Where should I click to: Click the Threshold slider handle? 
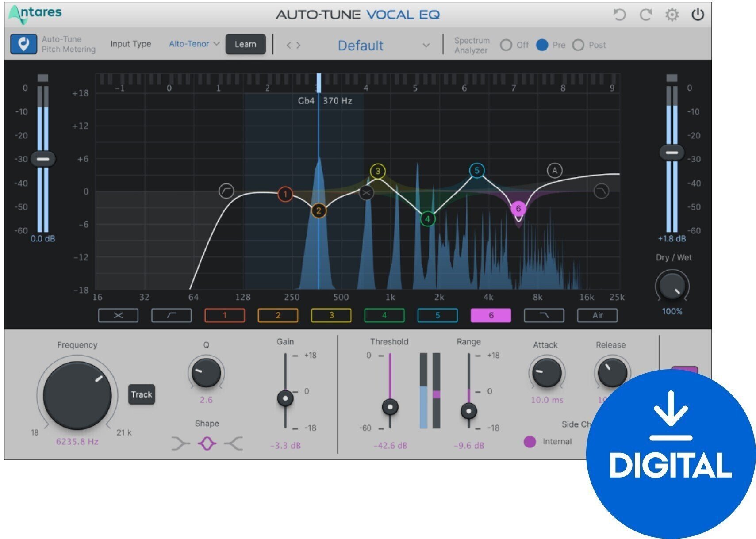click(x=390, y=407)
